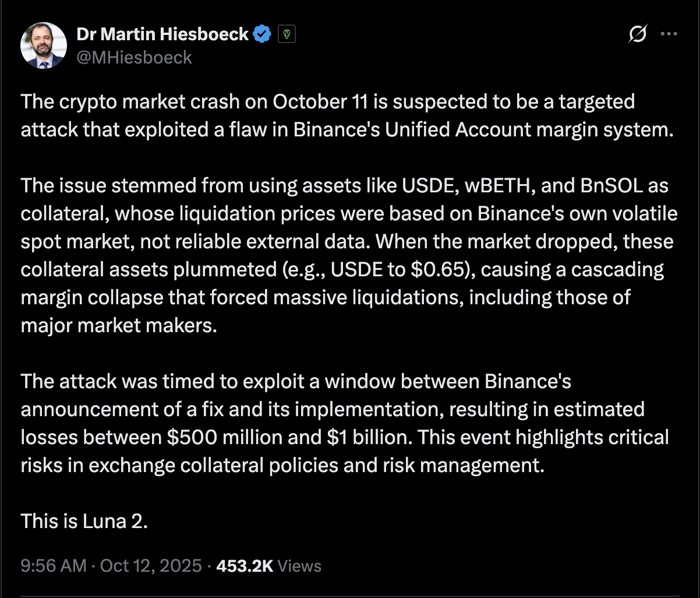This screenshot has width=700, height=598.
Task: Open the 453.2K view count analytics
Action: 245,565
